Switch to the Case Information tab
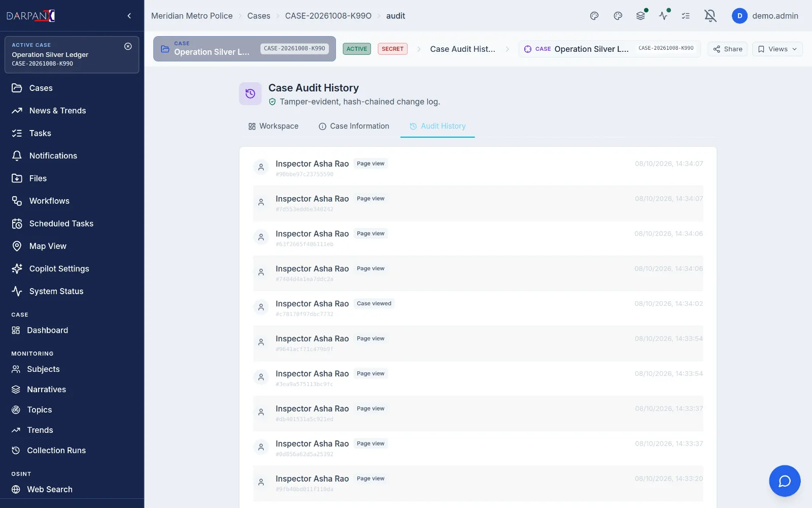812x508 pixels. click(x=354, y=126)
